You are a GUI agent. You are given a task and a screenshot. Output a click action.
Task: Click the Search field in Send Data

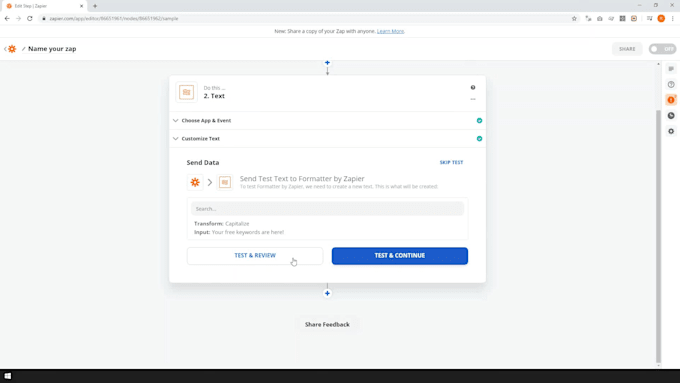pyautogui.click(x=327, y=209)
